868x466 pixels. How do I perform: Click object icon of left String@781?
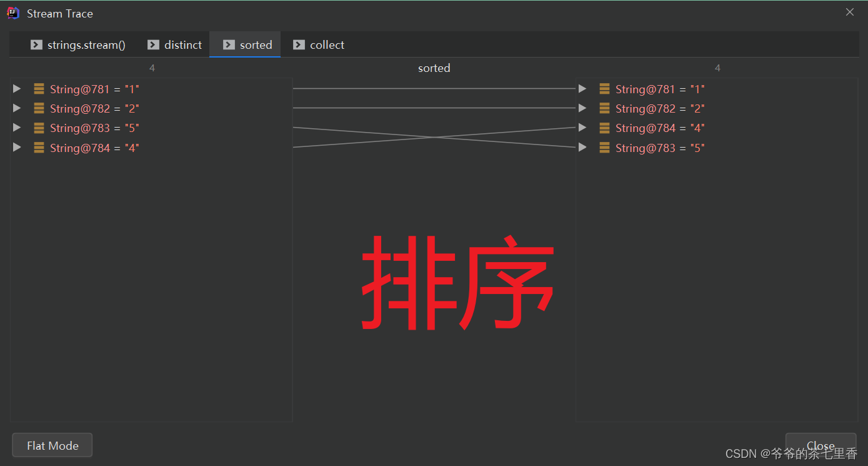coord(39,89)
